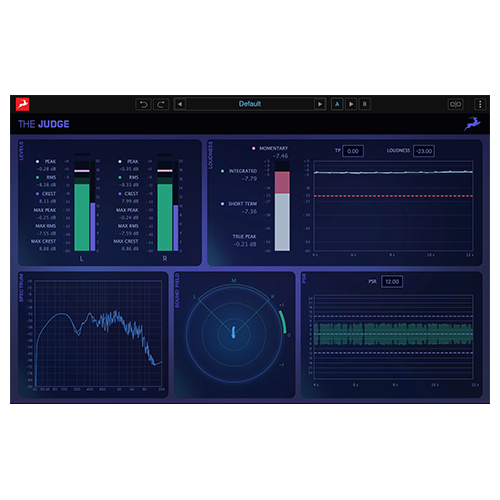Screen dimensions: 500x500
Task: Click left channel MAX PEAK reading
Action: coord(46,217)
